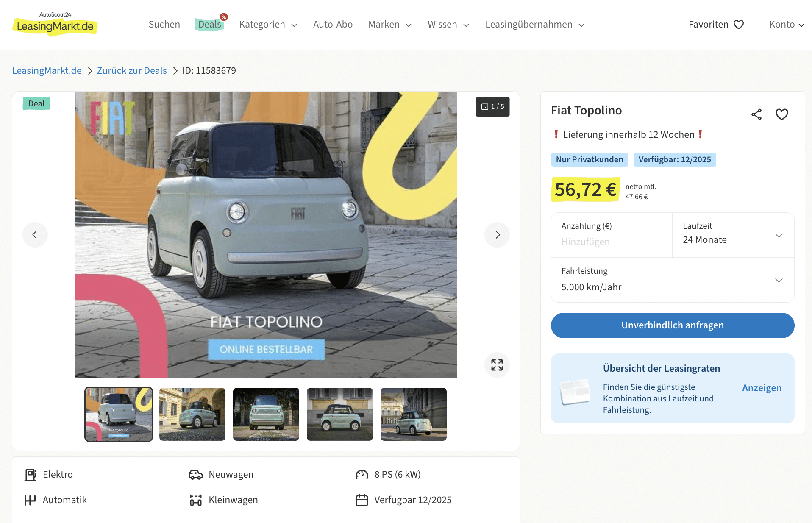Open fullscreen image view
The height and width of the screenshot is (523, 812).
point(497,365)
